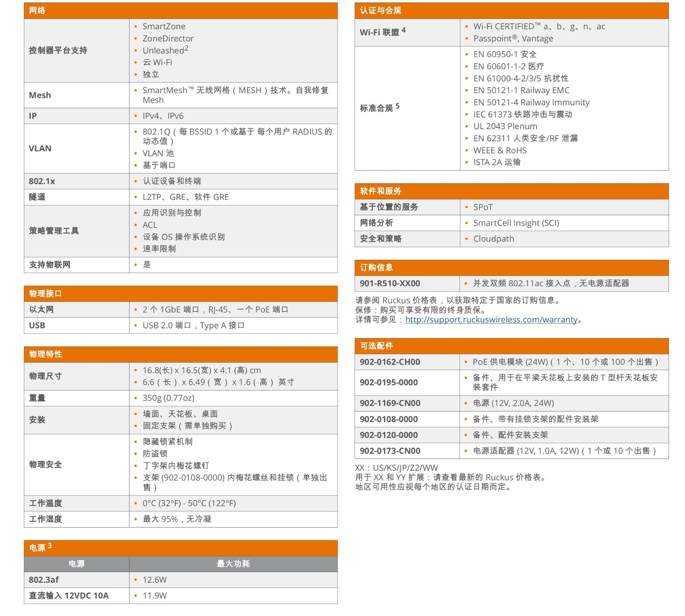Click the 901-R510-XX00 part number

coord(390,283)
